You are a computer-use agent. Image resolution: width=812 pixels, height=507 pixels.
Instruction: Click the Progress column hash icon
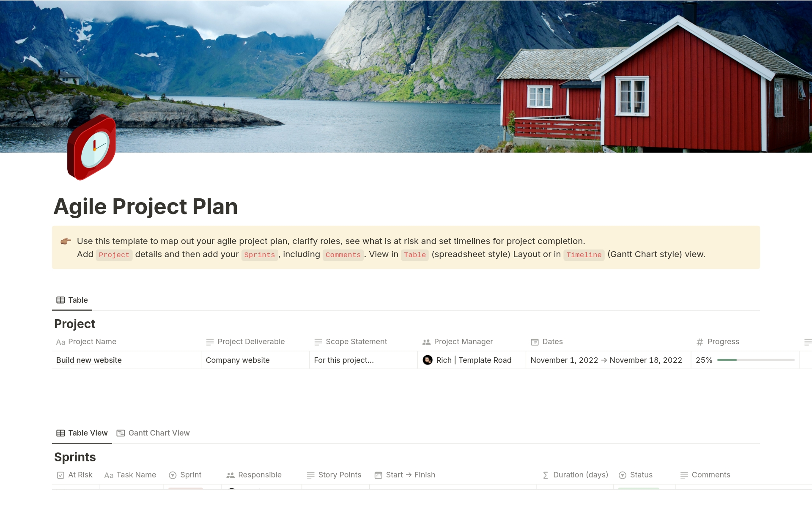(x=699, y=342)
